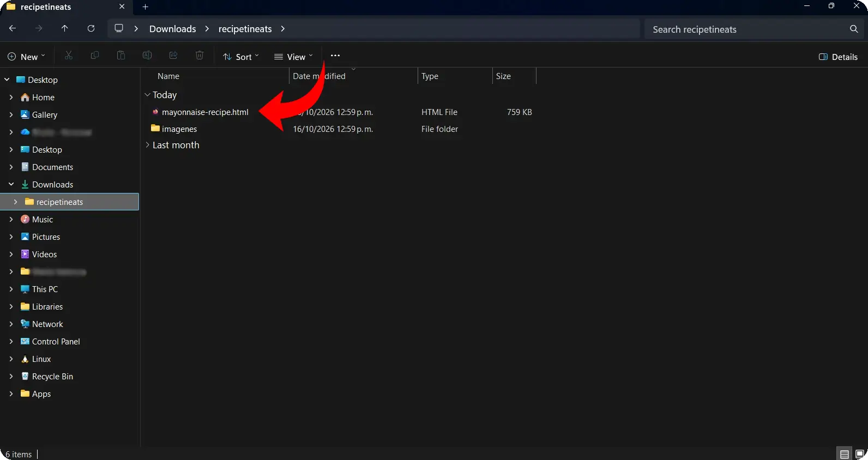Open Home in the navigation pane

[43, 97]
